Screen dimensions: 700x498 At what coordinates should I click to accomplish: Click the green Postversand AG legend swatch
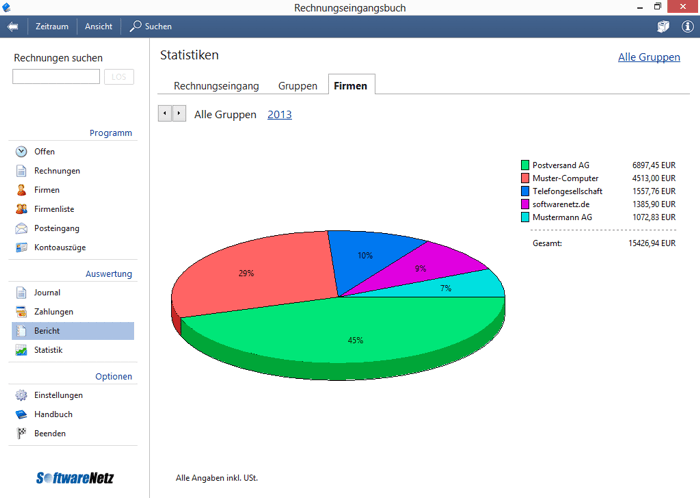pyautogui.click(x=525, y=165)
